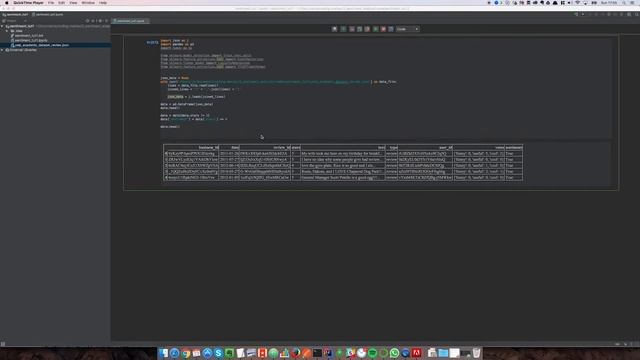
Task: Open Spotify from the Dock
Action: point(372,353)
